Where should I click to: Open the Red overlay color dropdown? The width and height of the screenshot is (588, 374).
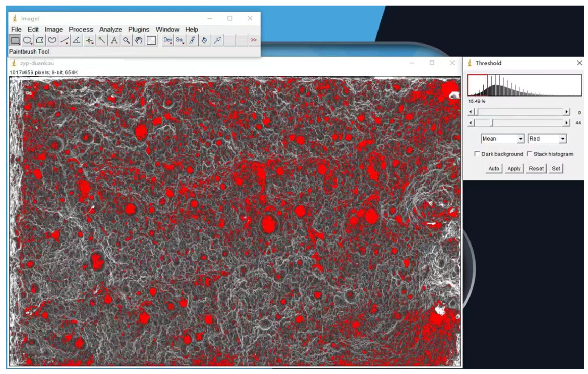547,139
